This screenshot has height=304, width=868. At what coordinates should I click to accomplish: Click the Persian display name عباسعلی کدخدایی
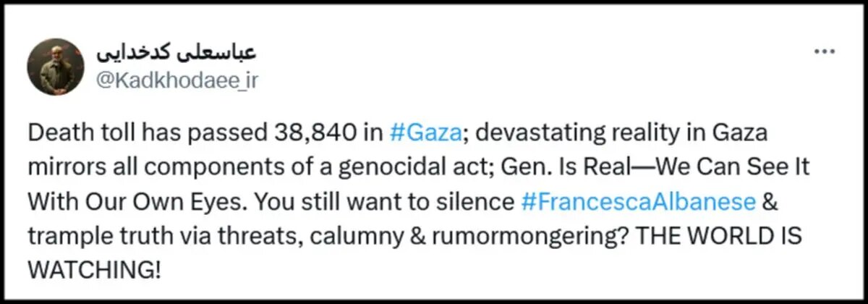point(174,55)
